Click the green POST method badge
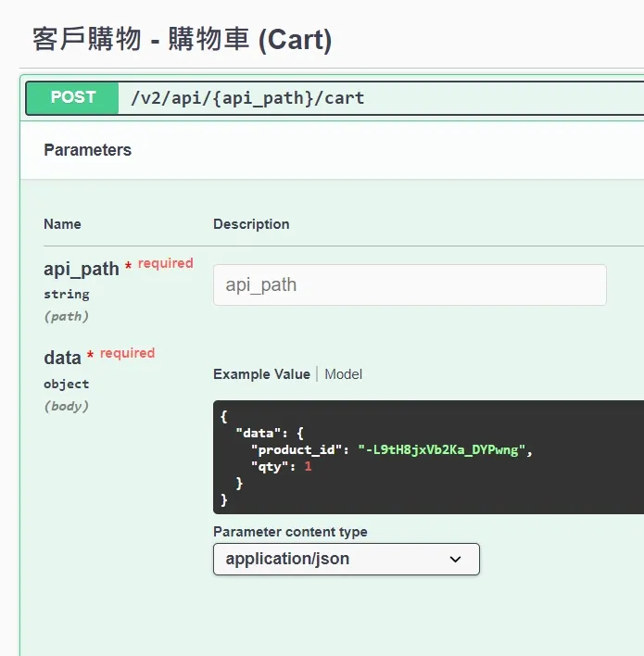 (73, 97)
